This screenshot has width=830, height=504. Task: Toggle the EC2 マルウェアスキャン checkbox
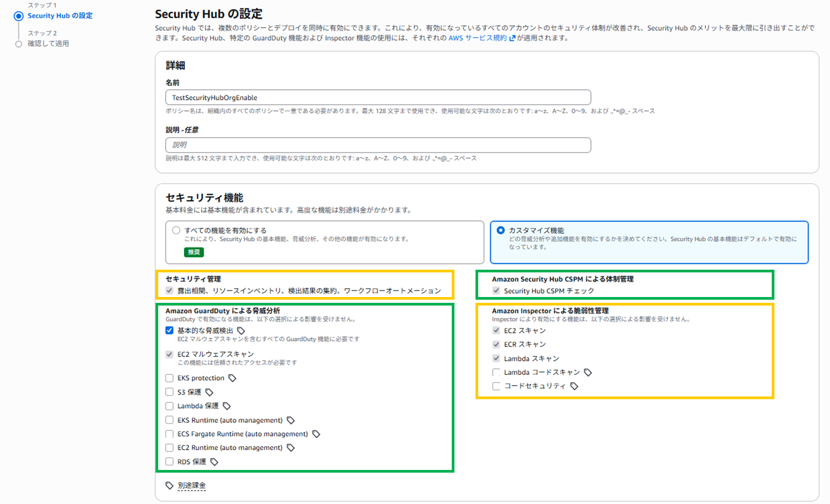point(169,354)
